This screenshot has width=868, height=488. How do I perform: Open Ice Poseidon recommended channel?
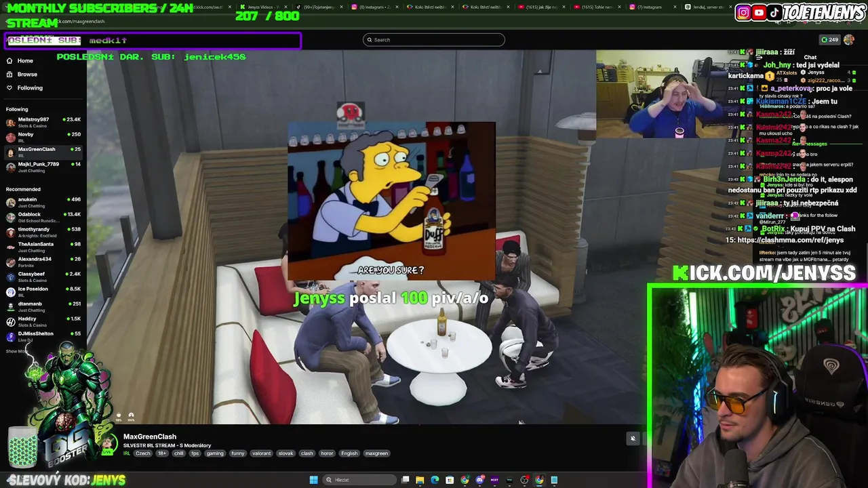43,291
